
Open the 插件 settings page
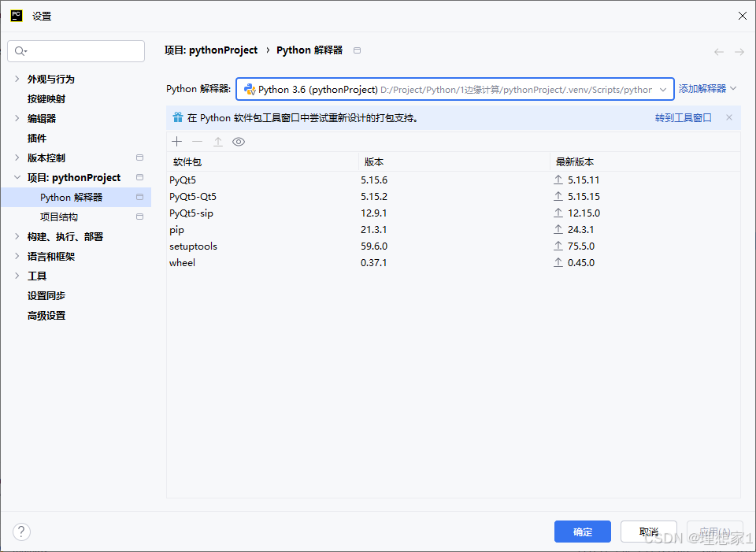click(37, 139)
